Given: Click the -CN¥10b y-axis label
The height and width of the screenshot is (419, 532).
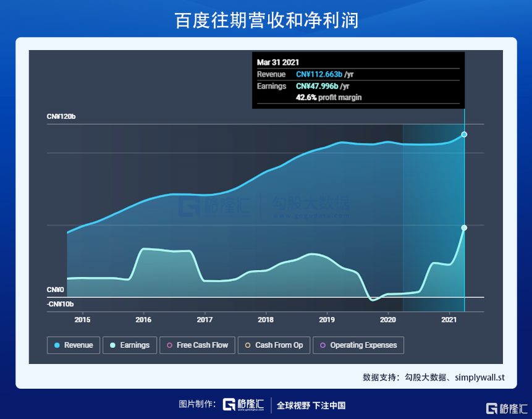Looking at the screenshot, I should coord(60,304).
